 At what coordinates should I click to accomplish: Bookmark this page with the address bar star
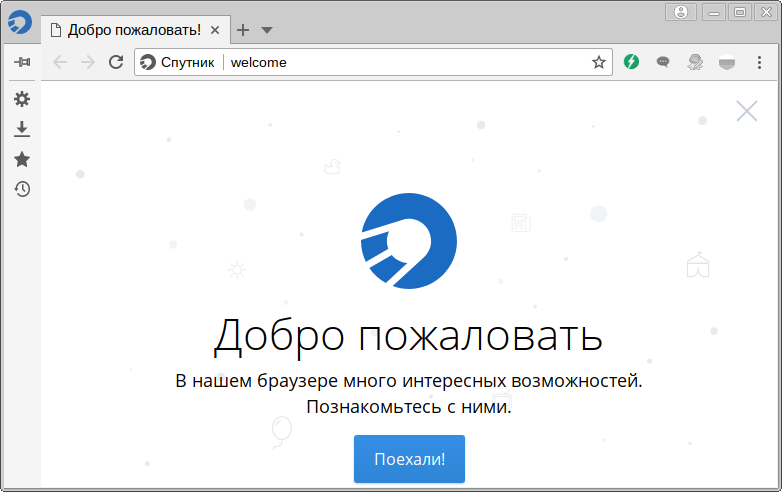point(598,62)
